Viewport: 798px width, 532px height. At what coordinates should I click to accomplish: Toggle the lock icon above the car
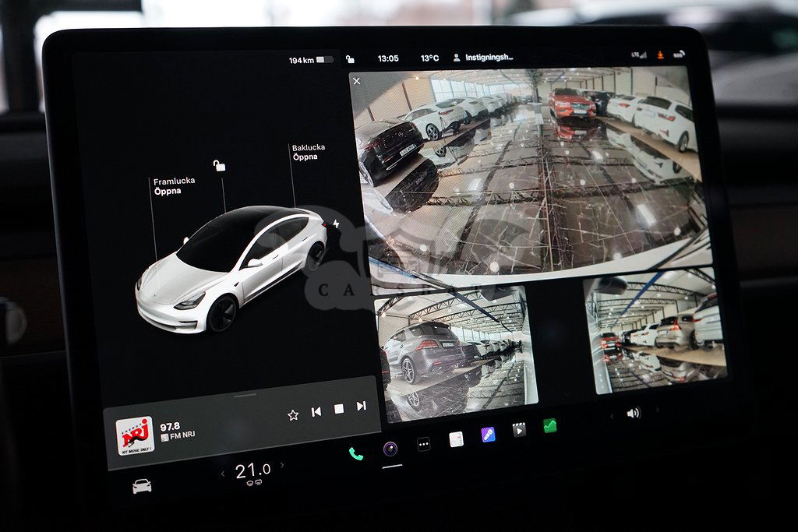coord(220,166)
